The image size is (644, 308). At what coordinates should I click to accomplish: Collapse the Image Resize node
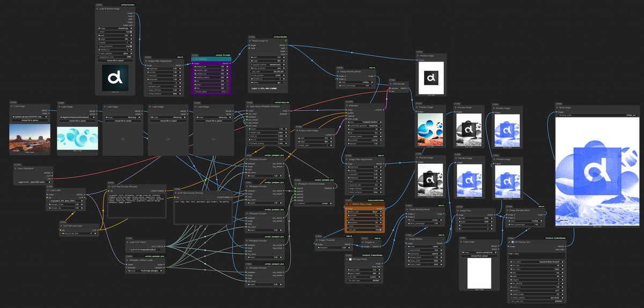tap(407, 239)
